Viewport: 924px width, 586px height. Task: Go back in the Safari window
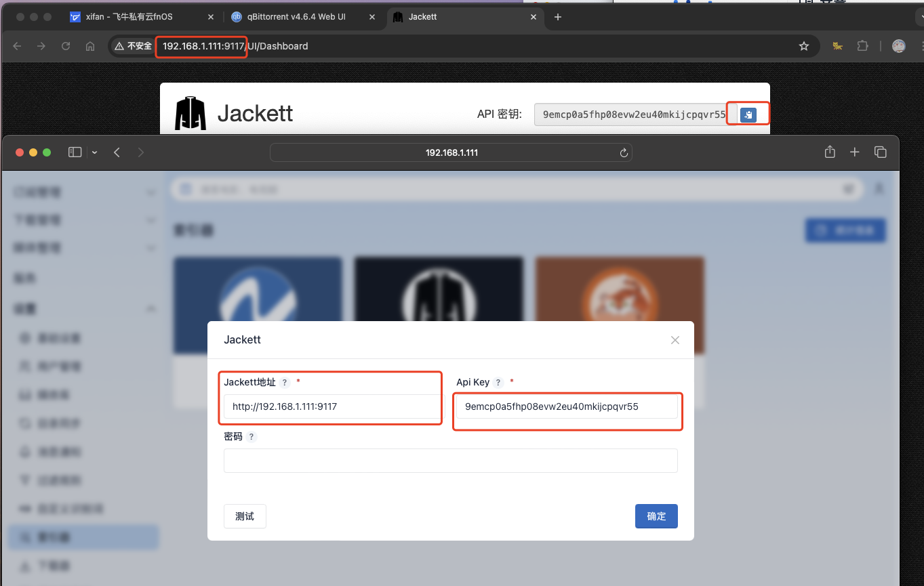[117, 152]
